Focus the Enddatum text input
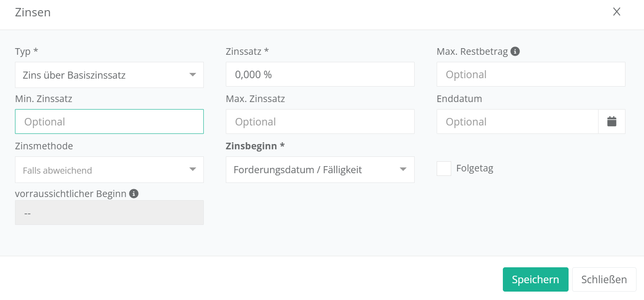Screen dimensions: 644x300 point(517,122)
